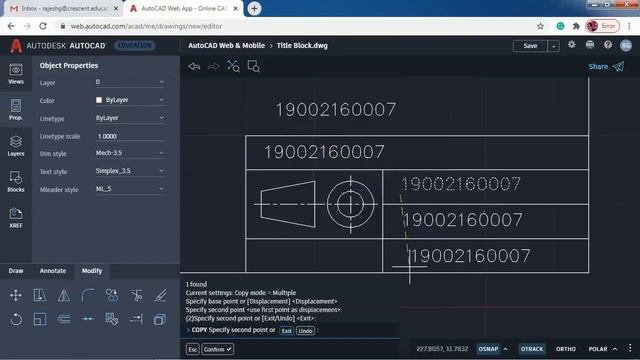Open the Linetype dropdown

[x=130, y=118]
